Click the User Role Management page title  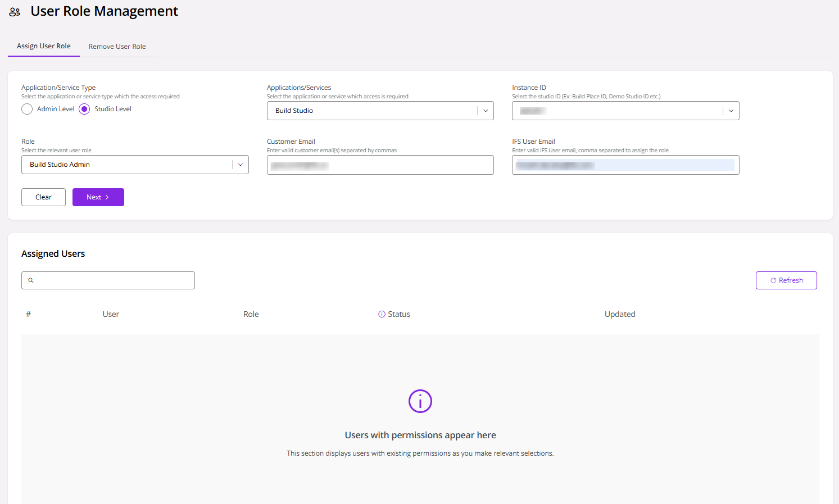pos(104,11)
